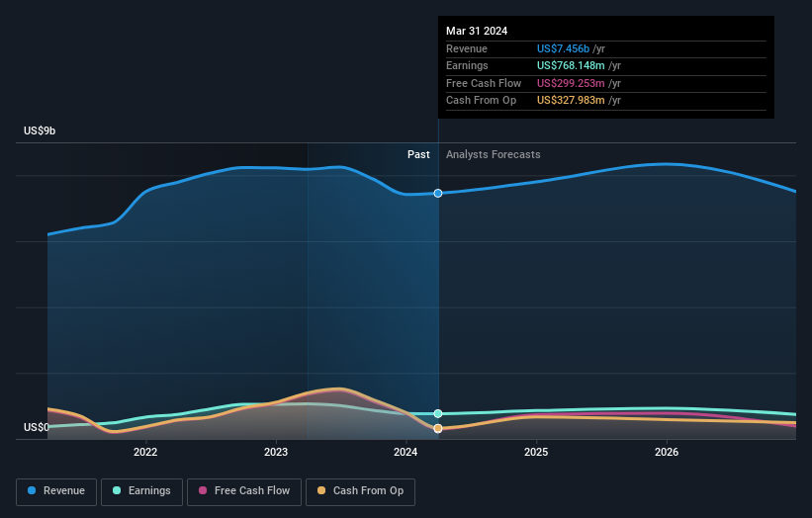
Task: Click the pink Free Cash Flow legend dot
Action: (203, 490)
